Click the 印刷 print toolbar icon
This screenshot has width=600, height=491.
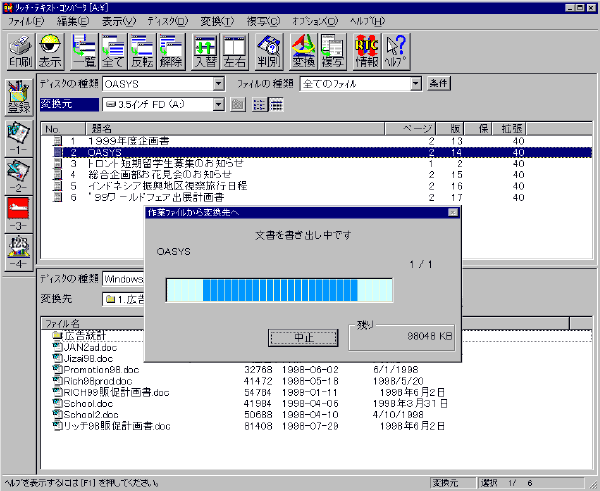click(21, 52)
